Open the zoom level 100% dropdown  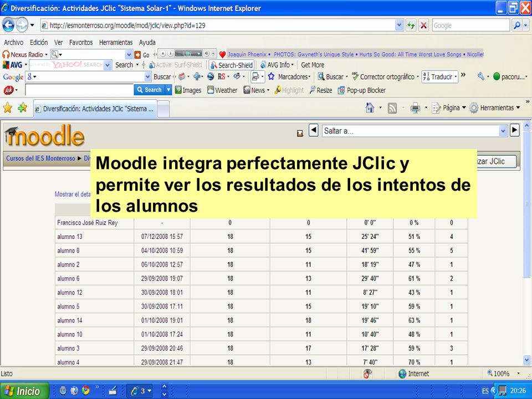[x=518, y=373]
